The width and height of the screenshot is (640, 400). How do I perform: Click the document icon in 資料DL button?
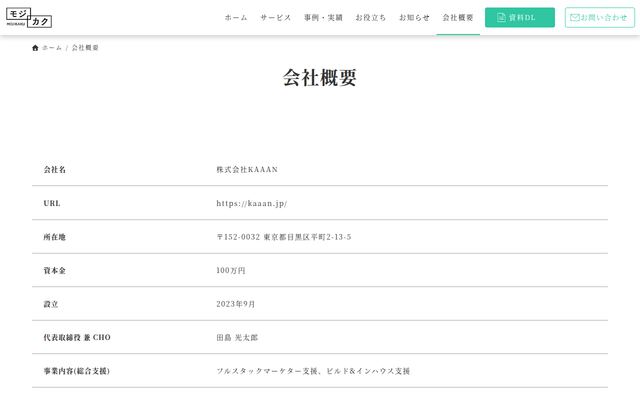[x=501, y=18]
